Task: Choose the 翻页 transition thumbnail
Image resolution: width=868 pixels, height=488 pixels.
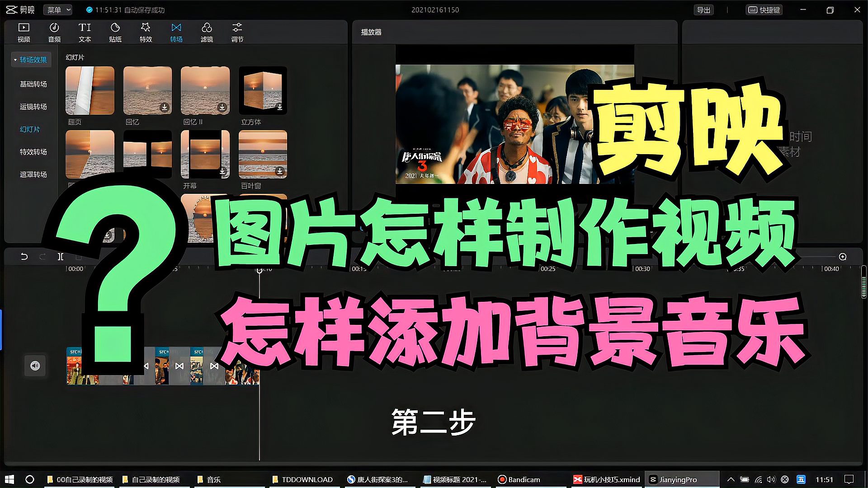Action: point(90,90)
